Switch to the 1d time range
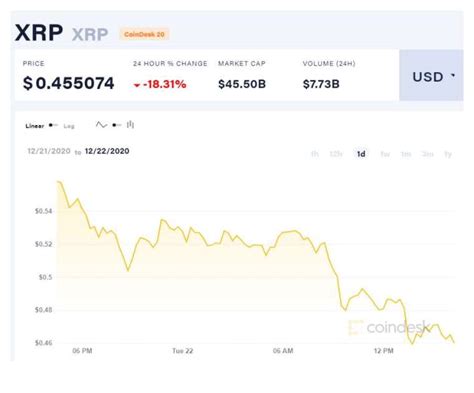474x393 pixels. pyautogui.click(x=361, y=154)
